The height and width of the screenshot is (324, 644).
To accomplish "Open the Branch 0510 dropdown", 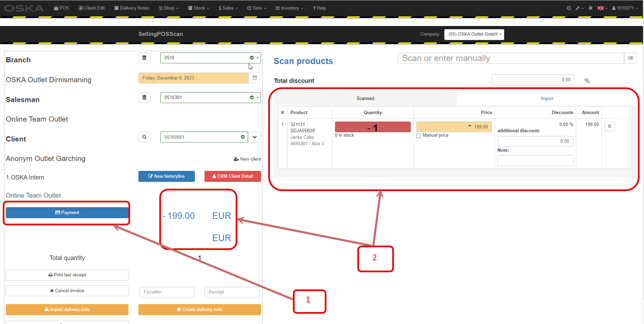I will [210, 58].
